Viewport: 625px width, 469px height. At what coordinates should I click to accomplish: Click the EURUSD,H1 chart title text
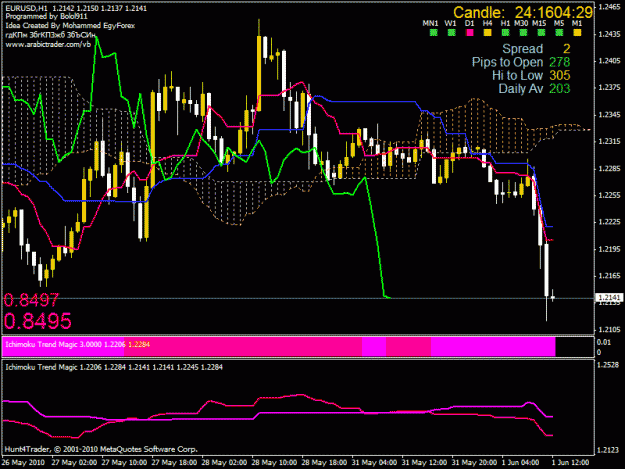(x=76, y=8)
